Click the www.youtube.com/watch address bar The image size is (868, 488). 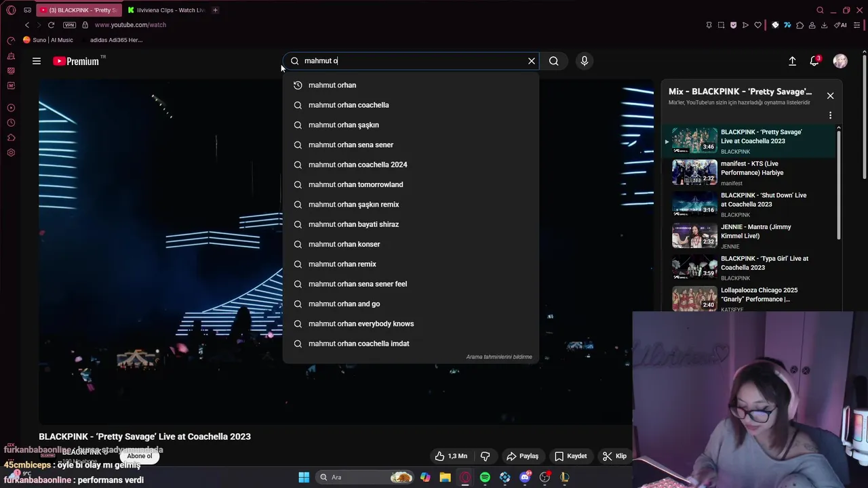click(130, 25)
